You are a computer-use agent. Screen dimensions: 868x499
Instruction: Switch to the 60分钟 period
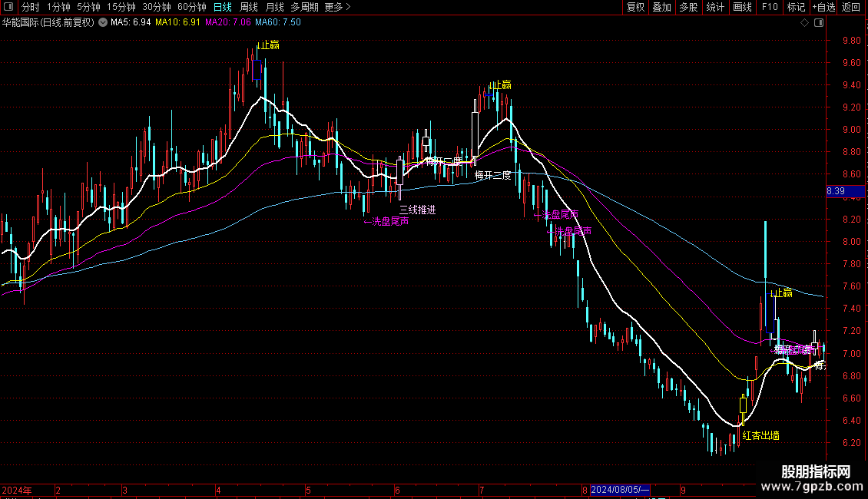(x=192, y=7)
